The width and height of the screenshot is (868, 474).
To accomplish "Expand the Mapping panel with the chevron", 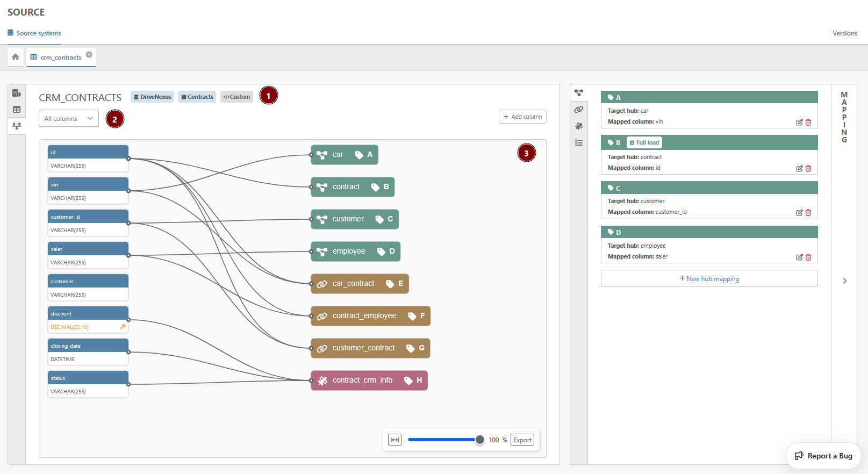I will 844,281.
